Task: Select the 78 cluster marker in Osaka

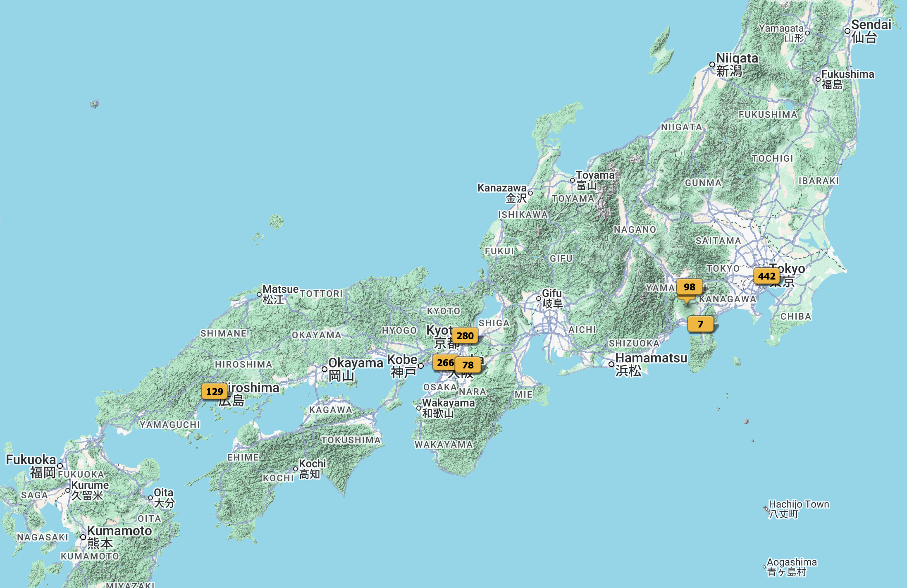Action: click(468, 365)
